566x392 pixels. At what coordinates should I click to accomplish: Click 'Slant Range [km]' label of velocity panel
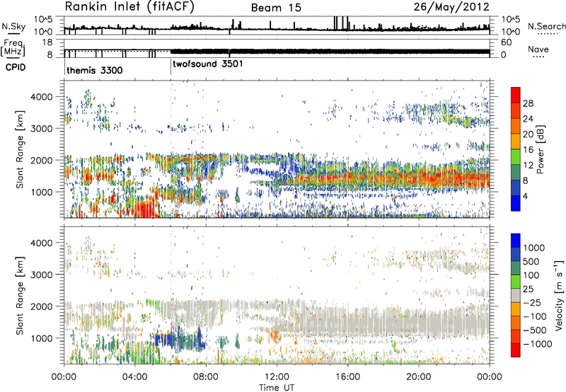tap(20, 295)
